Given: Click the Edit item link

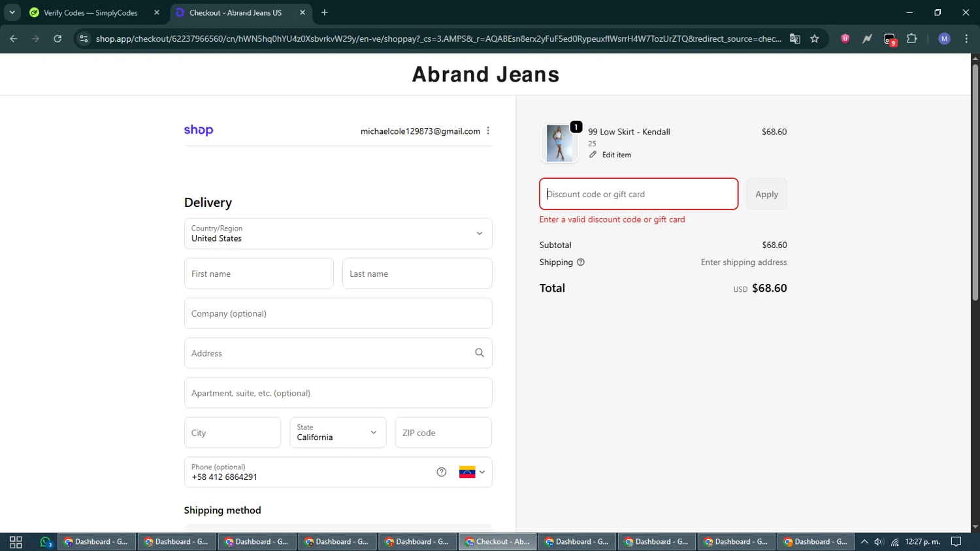Looking at the screenshot, I should 610,155.
